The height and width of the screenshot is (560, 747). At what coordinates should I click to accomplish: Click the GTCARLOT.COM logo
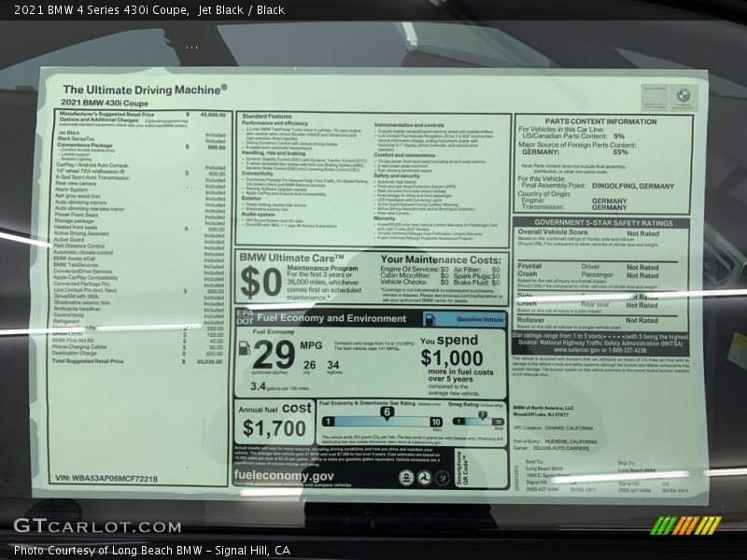click(x=97, y=526)
